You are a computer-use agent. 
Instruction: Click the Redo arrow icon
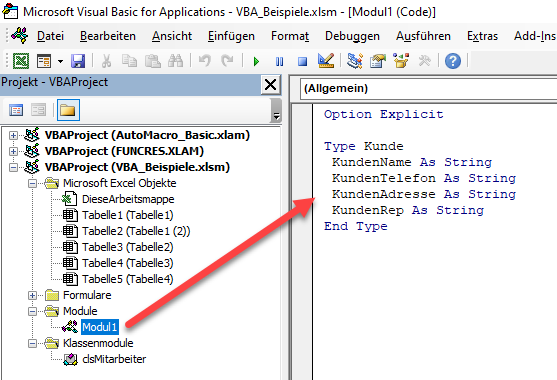coord(227,61)
